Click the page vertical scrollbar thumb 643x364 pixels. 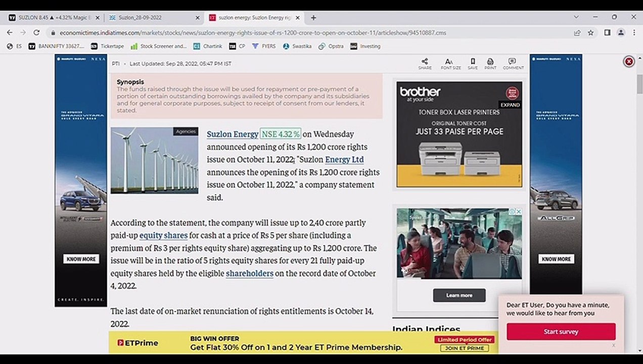(x=639, y=84)
